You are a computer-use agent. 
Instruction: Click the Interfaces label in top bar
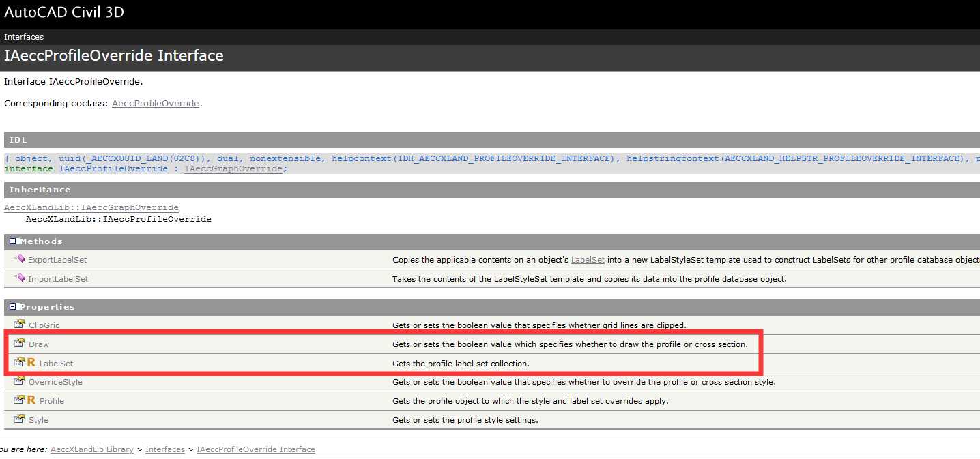pos(24,37)
